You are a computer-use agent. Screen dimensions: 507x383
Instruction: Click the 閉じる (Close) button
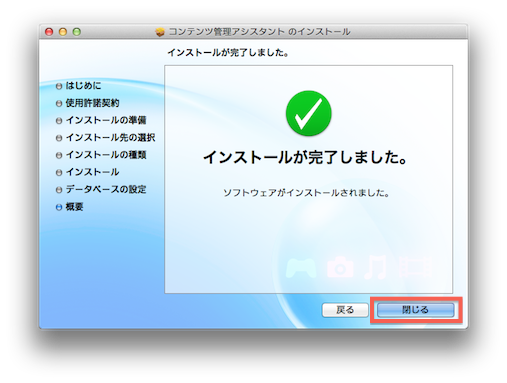(415, 310)
